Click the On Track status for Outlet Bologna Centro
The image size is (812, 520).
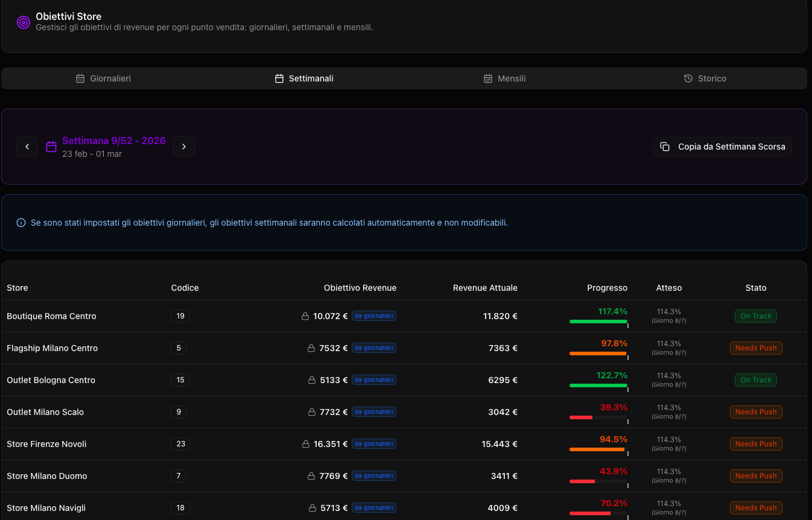point(755,380)
